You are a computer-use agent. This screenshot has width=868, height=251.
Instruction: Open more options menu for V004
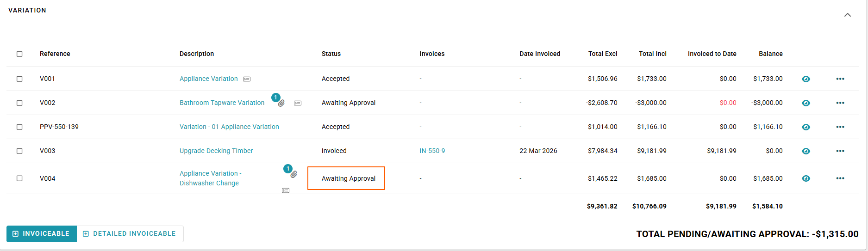coord(840,178)
